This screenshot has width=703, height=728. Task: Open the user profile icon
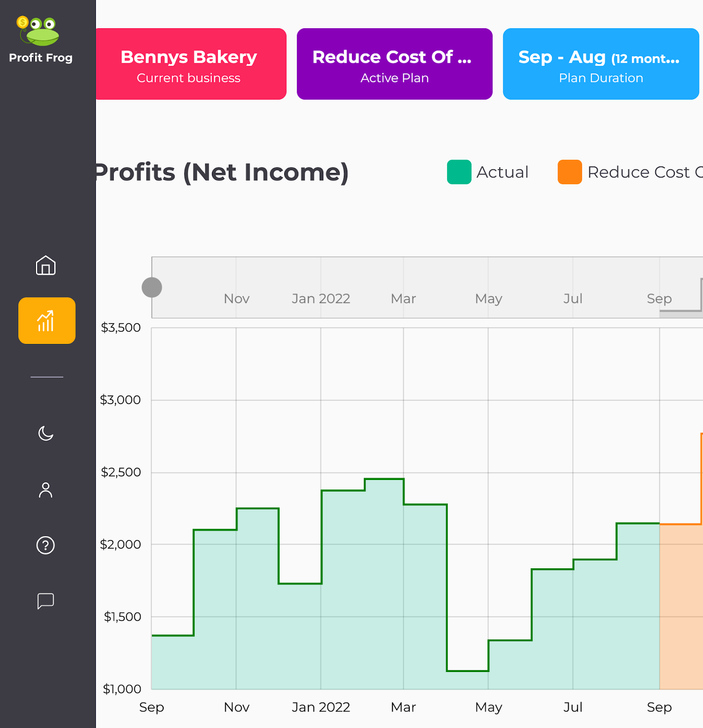tap(46, 490)
